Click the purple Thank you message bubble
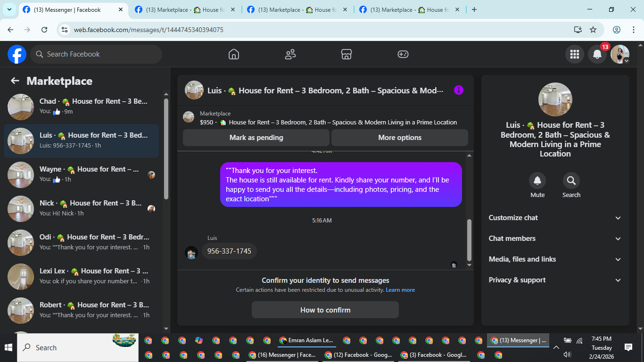Screen dimensions: 644x362 (341, 184)
